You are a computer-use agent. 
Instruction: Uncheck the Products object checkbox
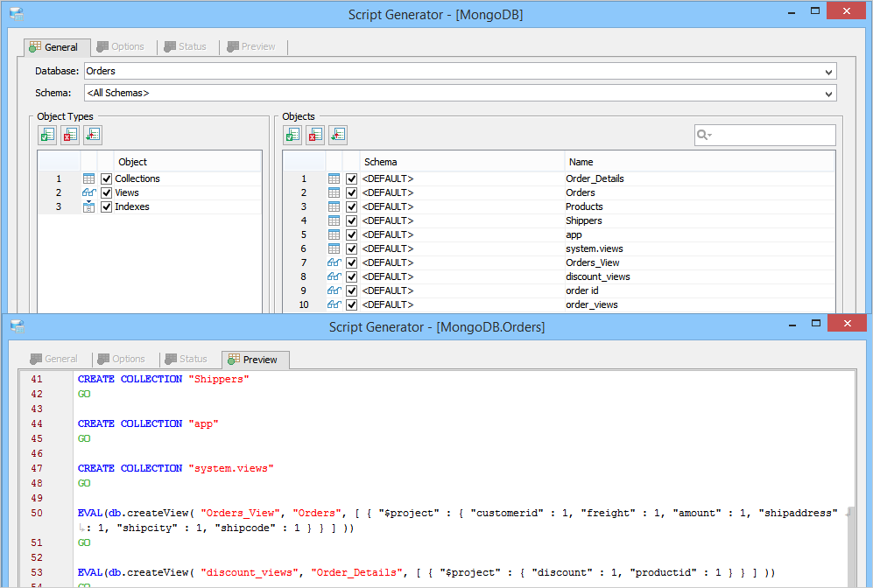pos(351,206)
